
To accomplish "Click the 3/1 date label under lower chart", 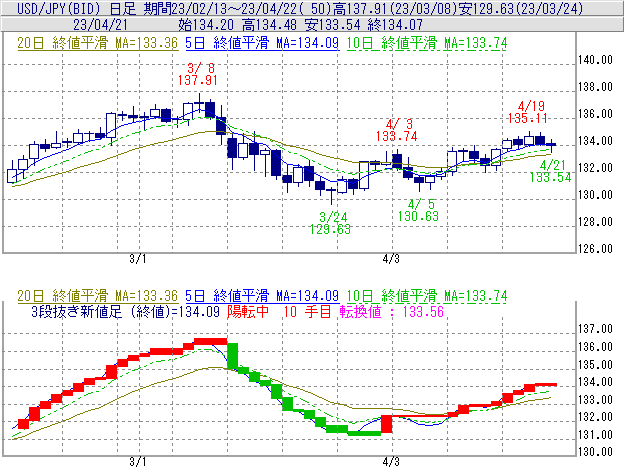I will coord(138,462).
